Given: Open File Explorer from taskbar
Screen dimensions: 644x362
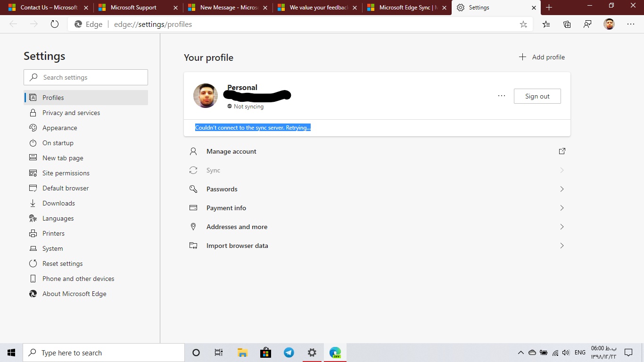Looking at the screenshot, I should click(242, 353).
